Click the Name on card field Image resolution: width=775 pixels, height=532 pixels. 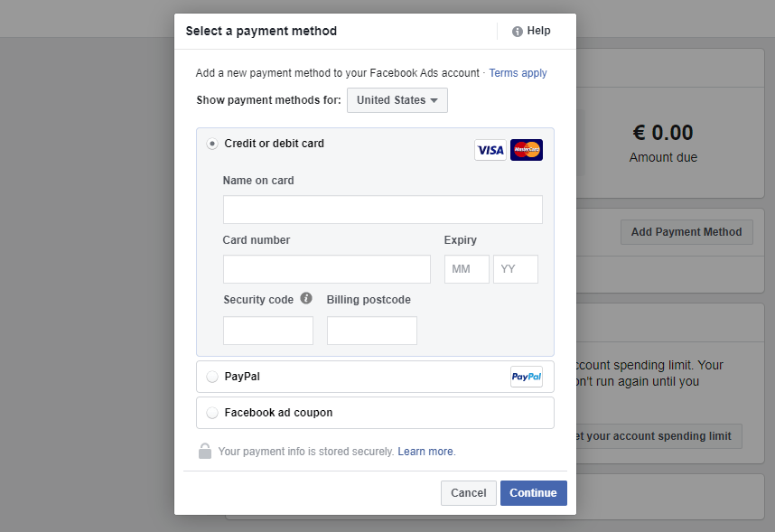coord(382,209)
